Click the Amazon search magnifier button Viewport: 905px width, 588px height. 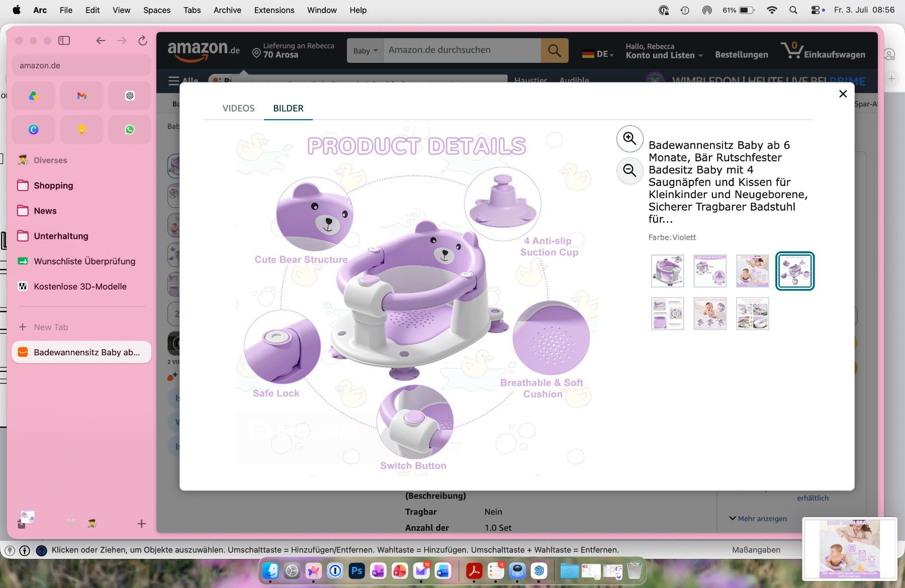click(x=555, y=50)
